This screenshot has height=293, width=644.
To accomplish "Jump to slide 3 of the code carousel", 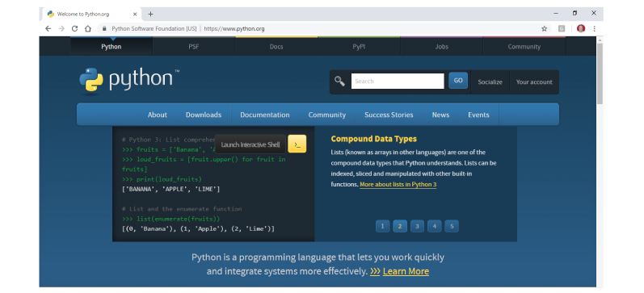I will pyautogui.click(x=417, y=226).
